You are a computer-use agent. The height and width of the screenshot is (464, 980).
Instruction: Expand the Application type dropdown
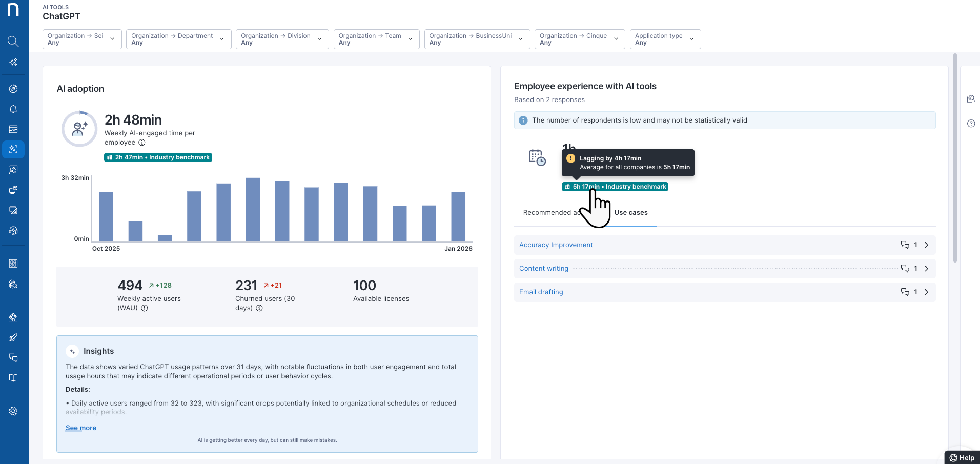(x=665, y=39)
